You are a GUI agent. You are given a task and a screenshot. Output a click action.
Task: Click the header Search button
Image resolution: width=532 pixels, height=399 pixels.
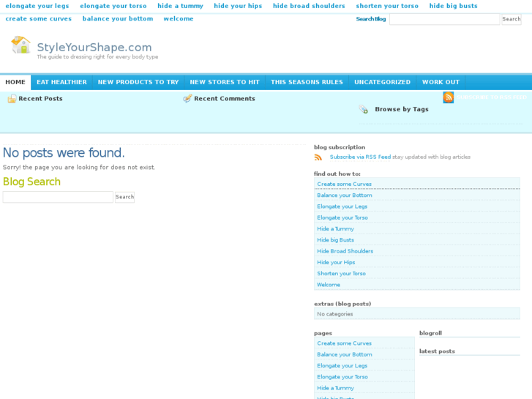pyautogui.click(x=512, y=19)
